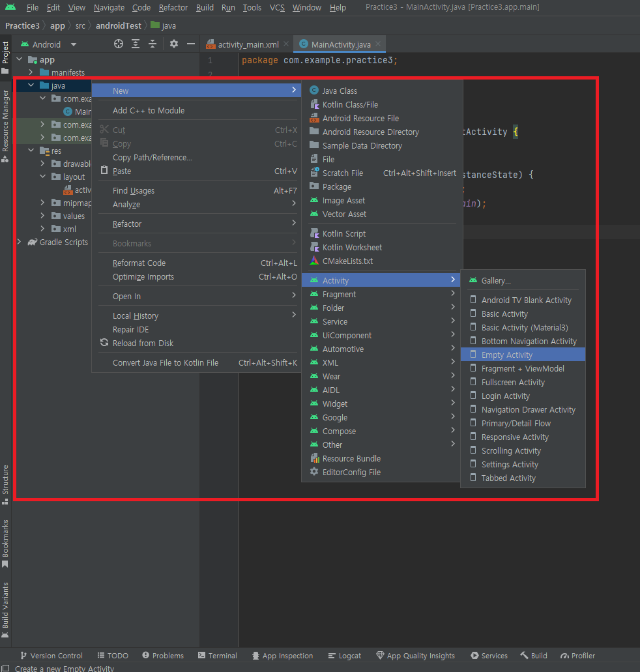
Task: Close the activity_main.xml tab
Action: [x=286, y=44]
